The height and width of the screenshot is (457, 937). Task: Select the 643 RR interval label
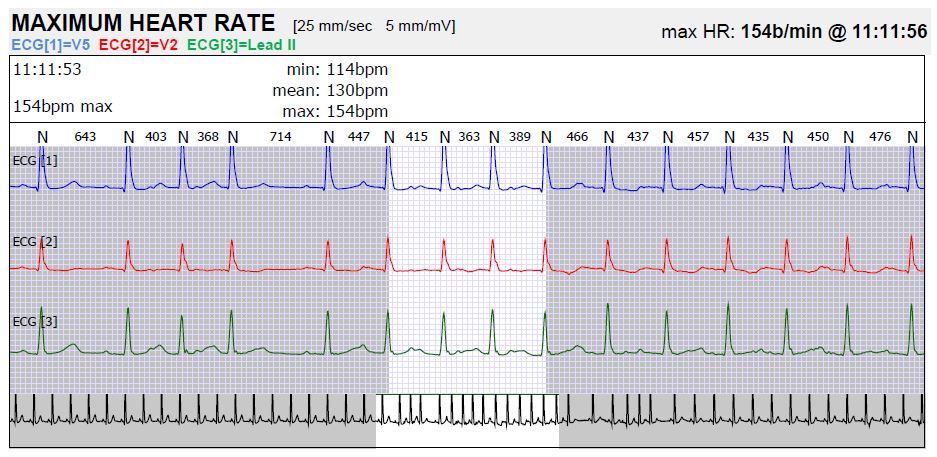pos(85,136)
